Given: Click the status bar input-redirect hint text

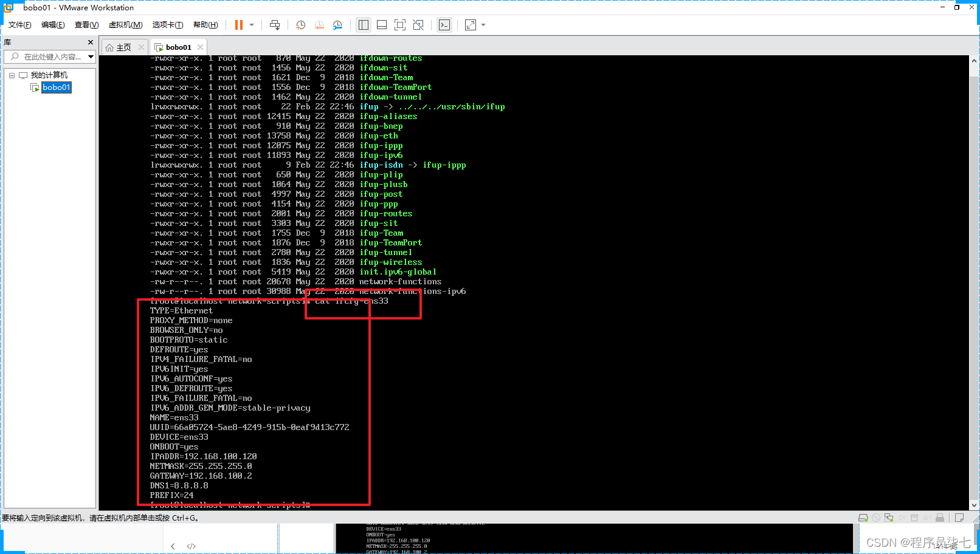Looking at the screenshot, I should click(x=100, y=518).
